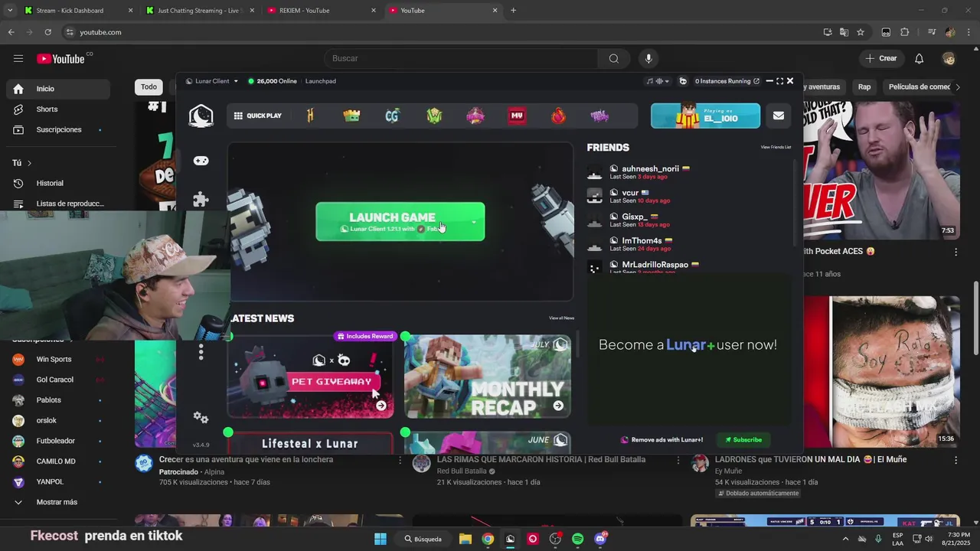
Task: Open the Quick Play grid menu
Action: 258,116
